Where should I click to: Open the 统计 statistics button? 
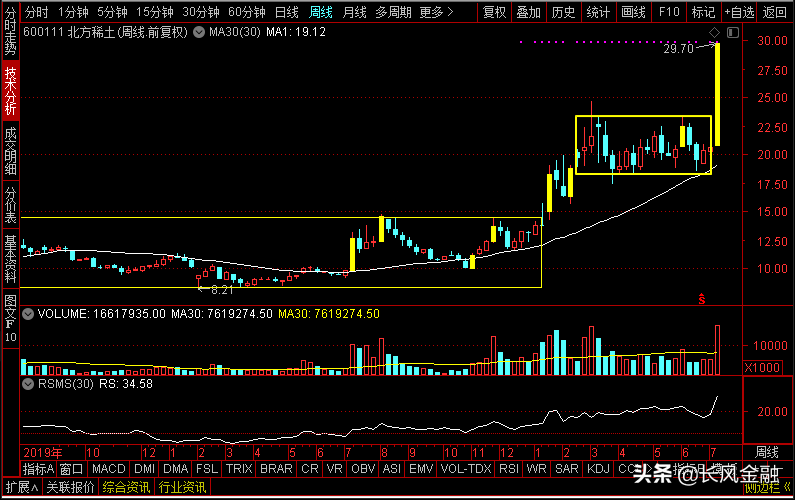(598, 12)
